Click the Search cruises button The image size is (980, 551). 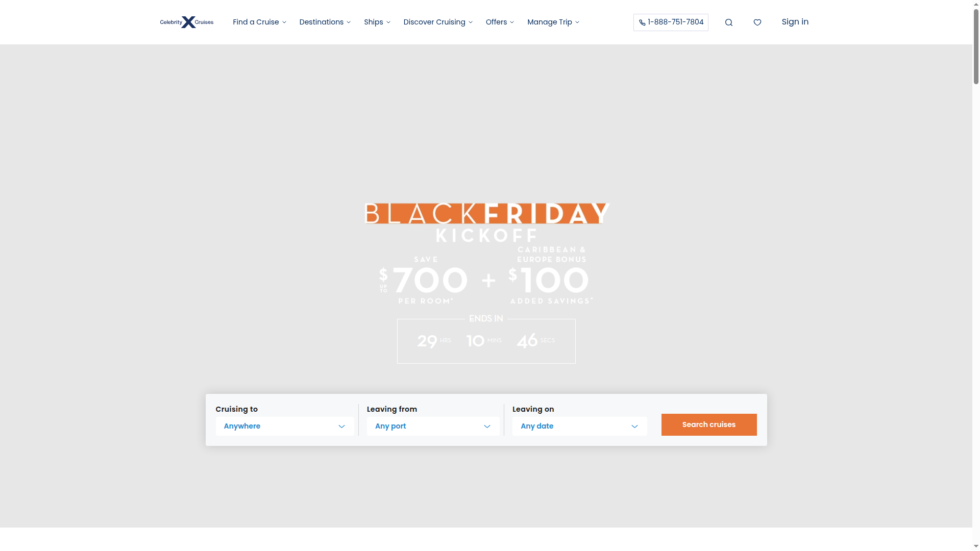pyautogui.click(x=708, y=424)
